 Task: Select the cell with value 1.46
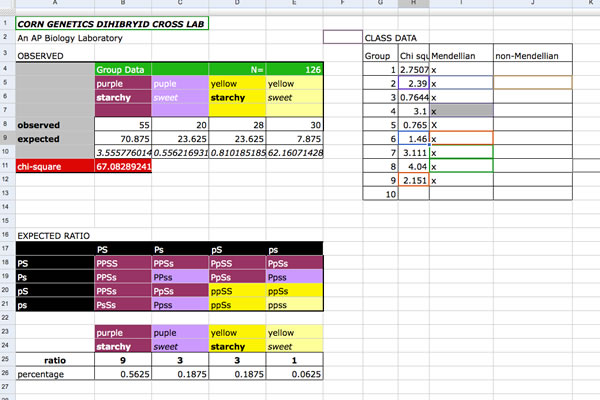pyautogui.click(x=414, y=139)
